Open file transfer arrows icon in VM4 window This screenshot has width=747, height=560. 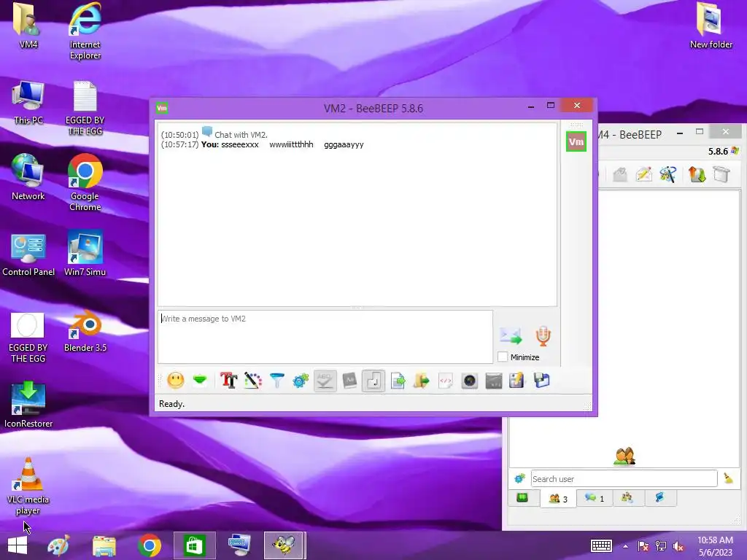(x=697, y=174)
